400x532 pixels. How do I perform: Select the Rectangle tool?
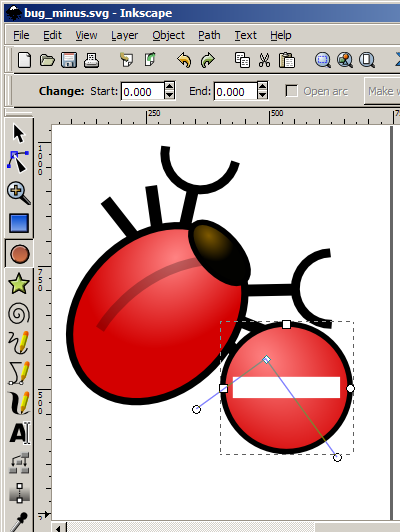pos(19,223)
